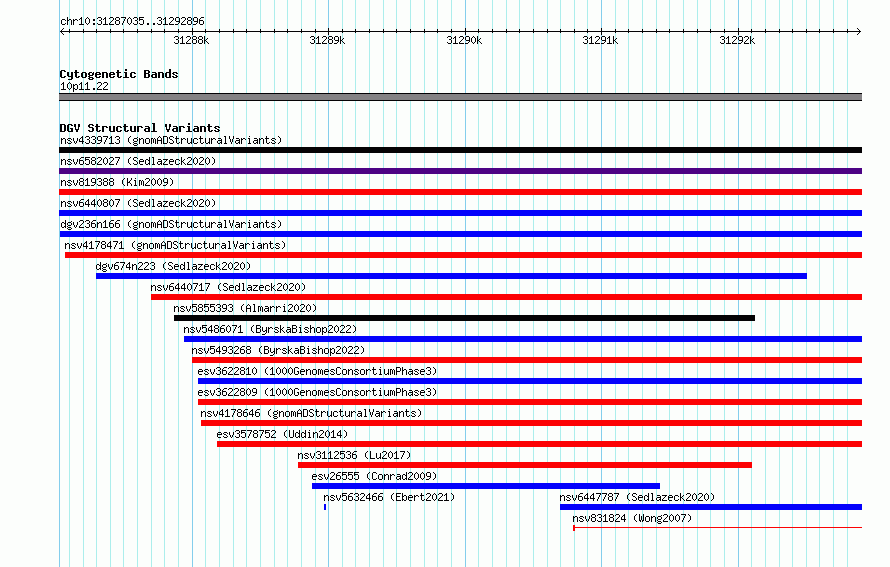
Task: Open the nsv5632466 (Ebert2021) label
Action: pos(389,497)
